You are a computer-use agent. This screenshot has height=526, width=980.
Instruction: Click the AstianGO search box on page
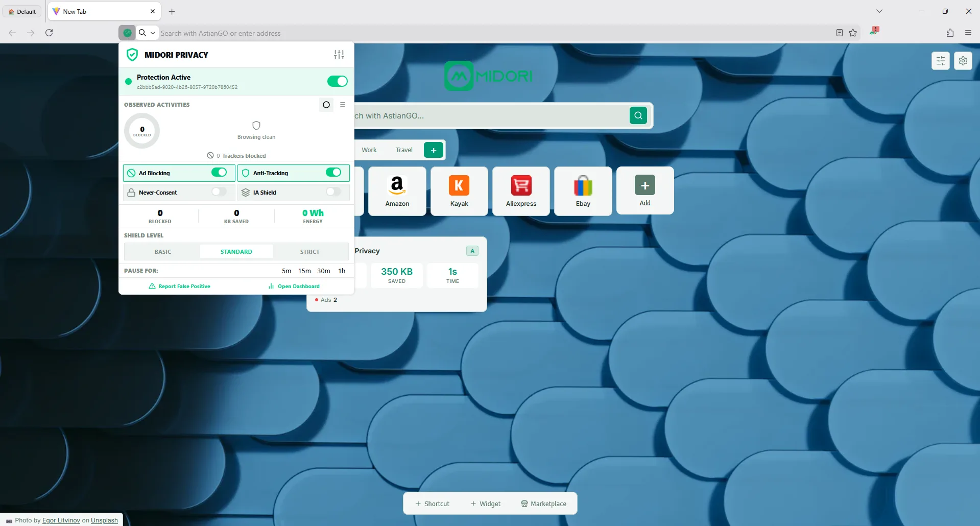click(490, 116)
